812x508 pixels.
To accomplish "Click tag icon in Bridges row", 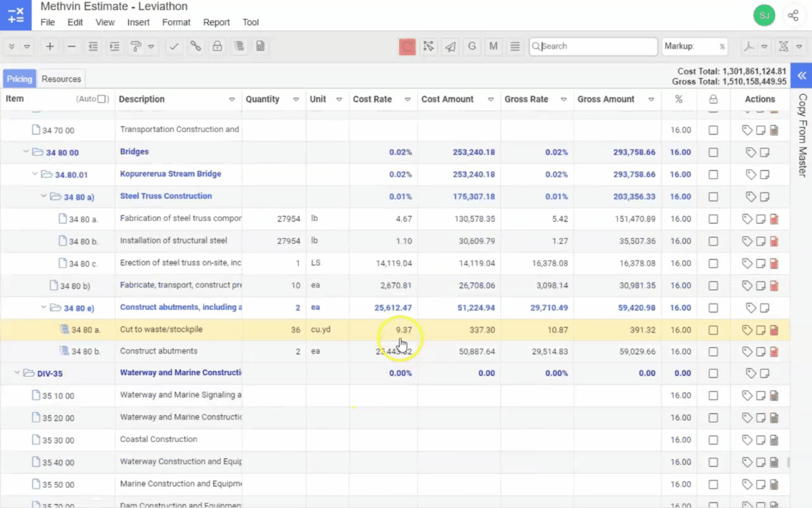I will (x=750, y=152).
